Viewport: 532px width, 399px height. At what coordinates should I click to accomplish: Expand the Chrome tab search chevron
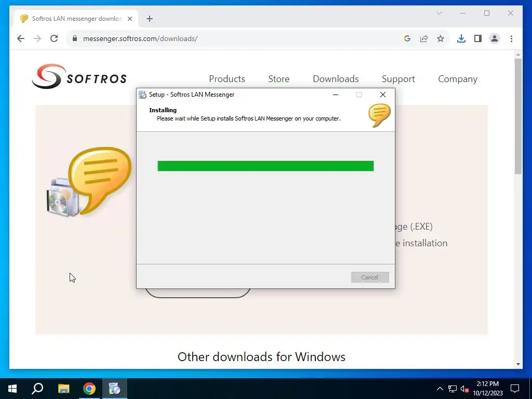click(439, 13)
